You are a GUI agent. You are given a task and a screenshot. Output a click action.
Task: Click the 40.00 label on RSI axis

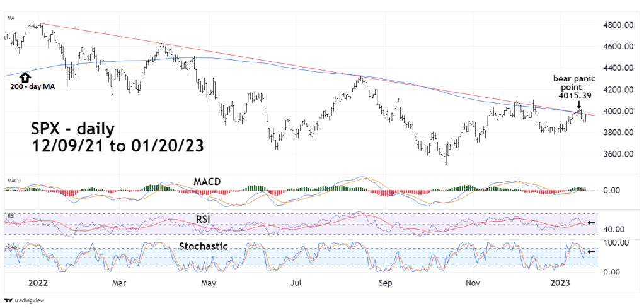coord(613,229)
